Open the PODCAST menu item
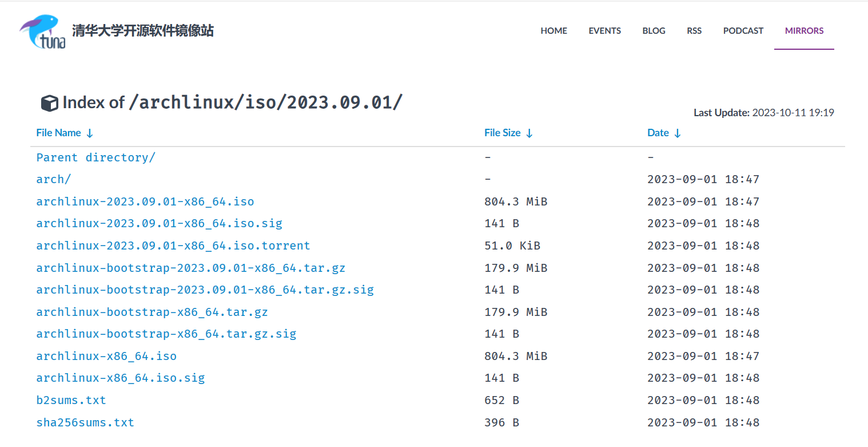 743,31
